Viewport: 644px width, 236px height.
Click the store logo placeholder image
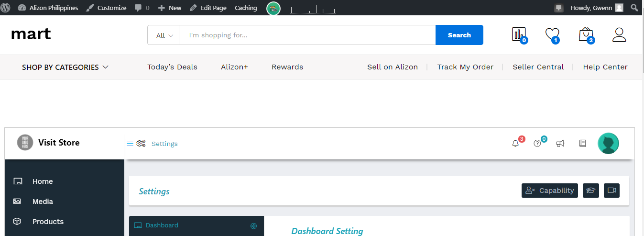pyautogui.click(x=25, y=143)
